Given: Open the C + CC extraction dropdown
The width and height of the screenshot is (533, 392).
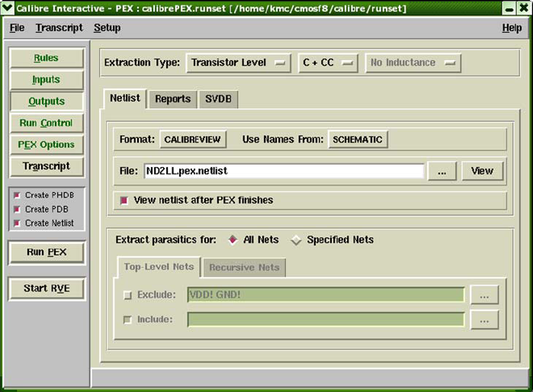Looking at the screenshot, I should tap(328, 63).
